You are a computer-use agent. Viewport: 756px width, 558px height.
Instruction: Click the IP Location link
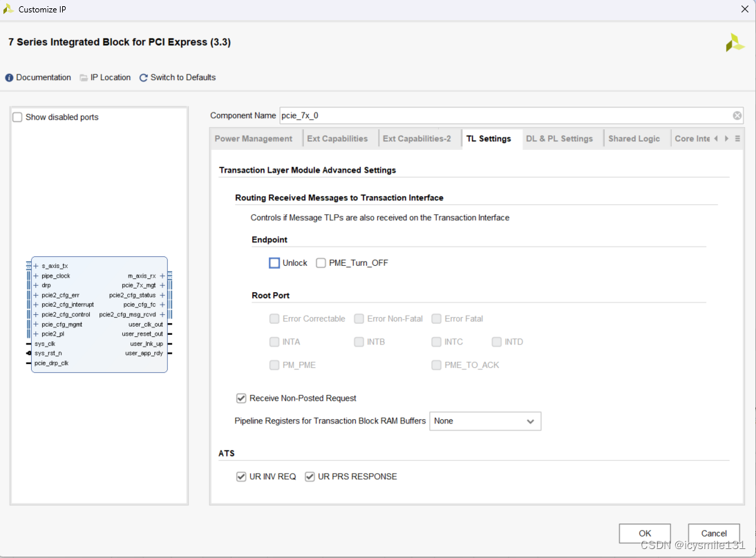[111, 77]
